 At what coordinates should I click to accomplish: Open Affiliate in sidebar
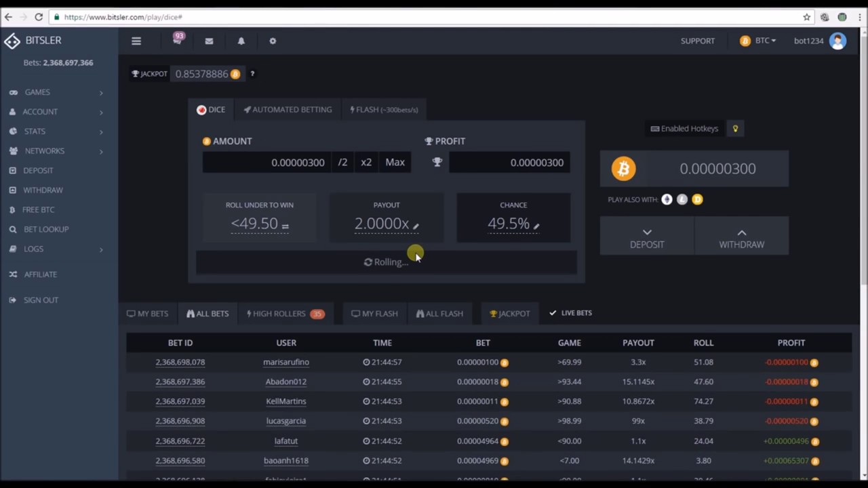pos(41,274)
